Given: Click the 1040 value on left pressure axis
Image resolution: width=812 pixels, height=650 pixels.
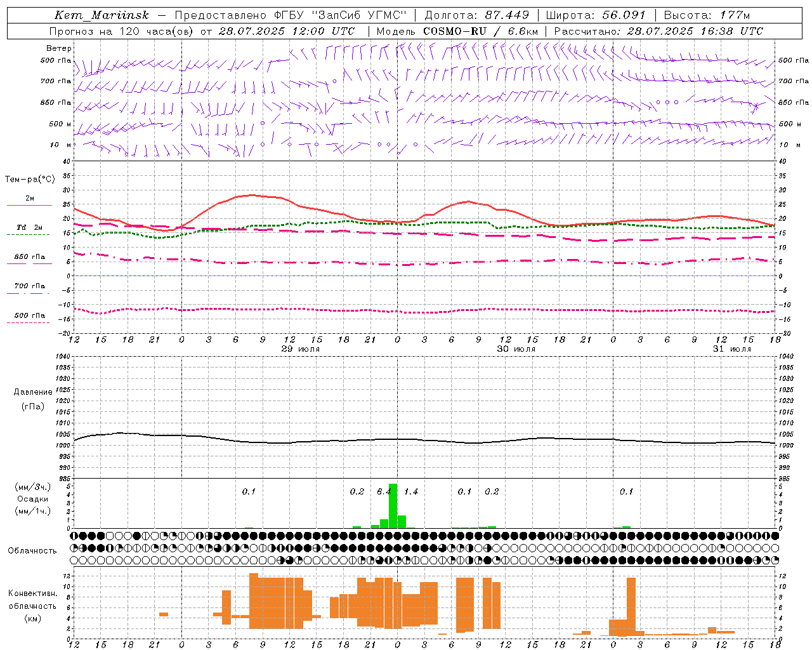Looking at the screenshot, I should (63, 357).
